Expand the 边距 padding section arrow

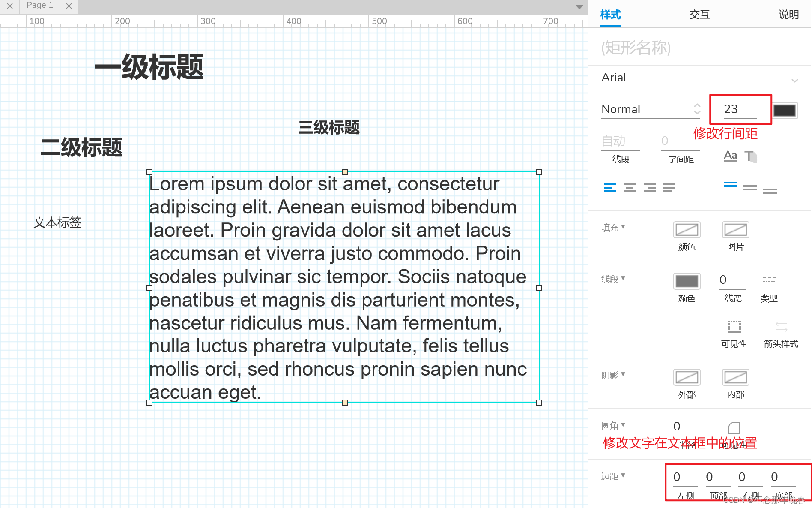(623, 475)
